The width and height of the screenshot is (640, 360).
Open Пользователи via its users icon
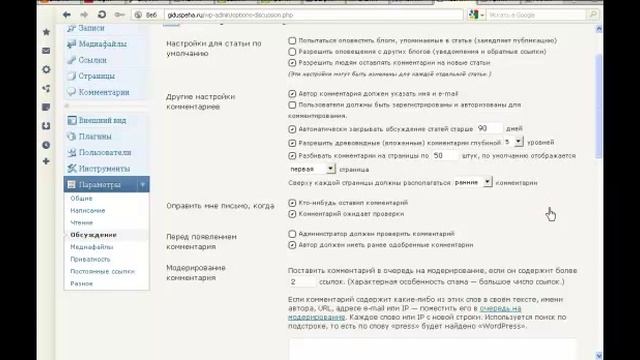click(71, 152)
